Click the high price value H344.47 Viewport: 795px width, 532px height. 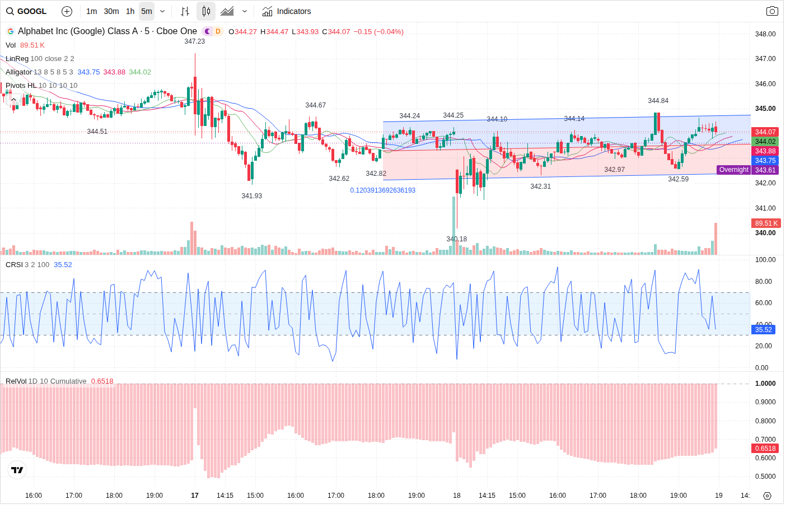(274, 32)
